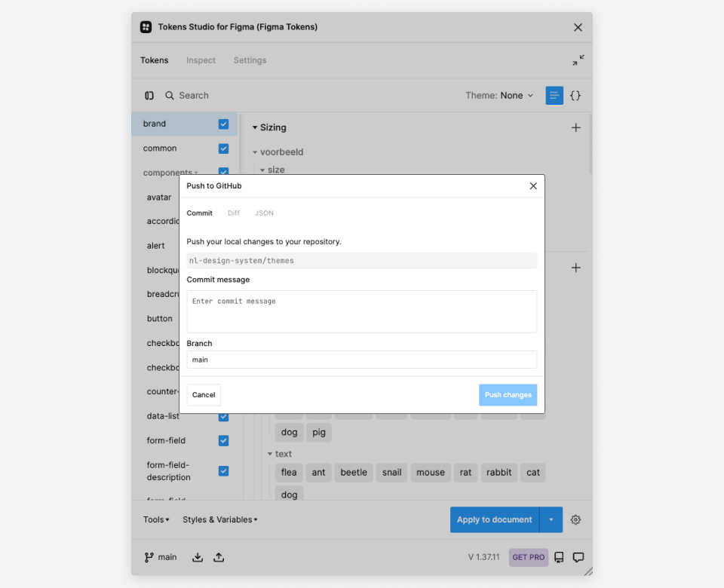The width and height of the screenshot is (724, 588).
Task: Switch to the Inspect tab
Action: (x=201, y=60)
